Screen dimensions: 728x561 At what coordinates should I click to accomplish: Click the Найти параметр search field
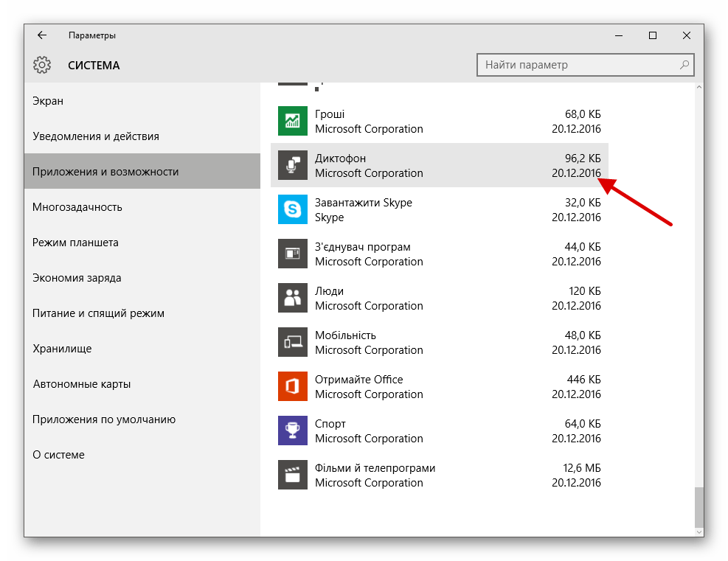click(575, 65)
